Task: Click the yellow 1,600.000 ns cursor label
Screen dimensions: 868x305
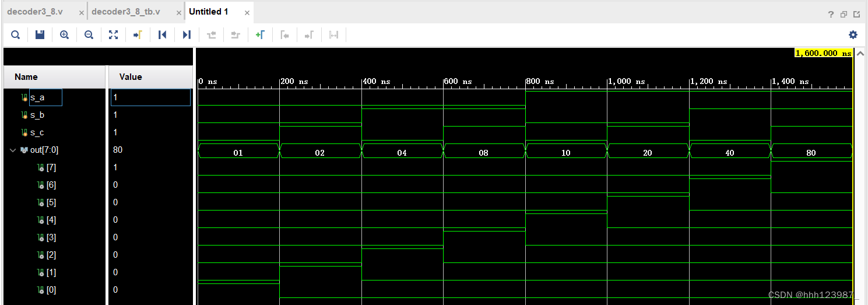Action: 824,53
